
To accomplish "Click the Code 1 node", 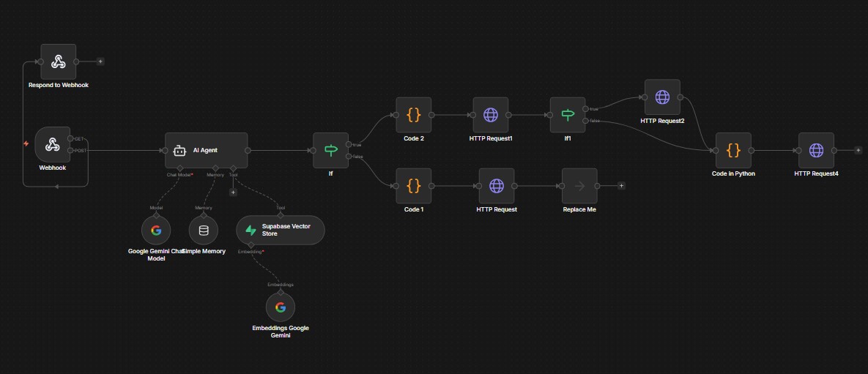I will pyautogui.click(x=414, y=186).
